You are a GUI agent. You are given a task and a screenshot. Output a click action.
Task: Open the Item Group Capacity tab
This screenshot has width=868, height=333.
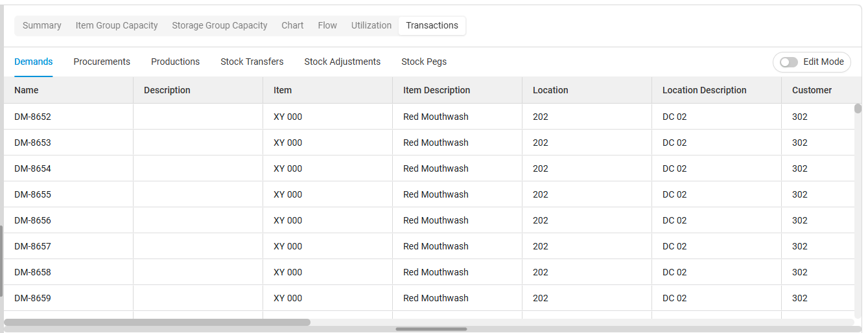117,26
